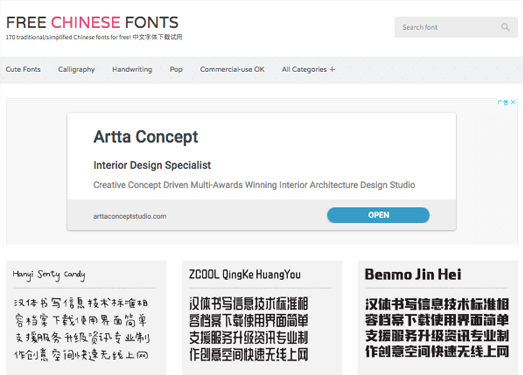This screenshot has height=375, width=523.
Task: Click Interior Design Specialist ad heading
Action: pos(152,165)
